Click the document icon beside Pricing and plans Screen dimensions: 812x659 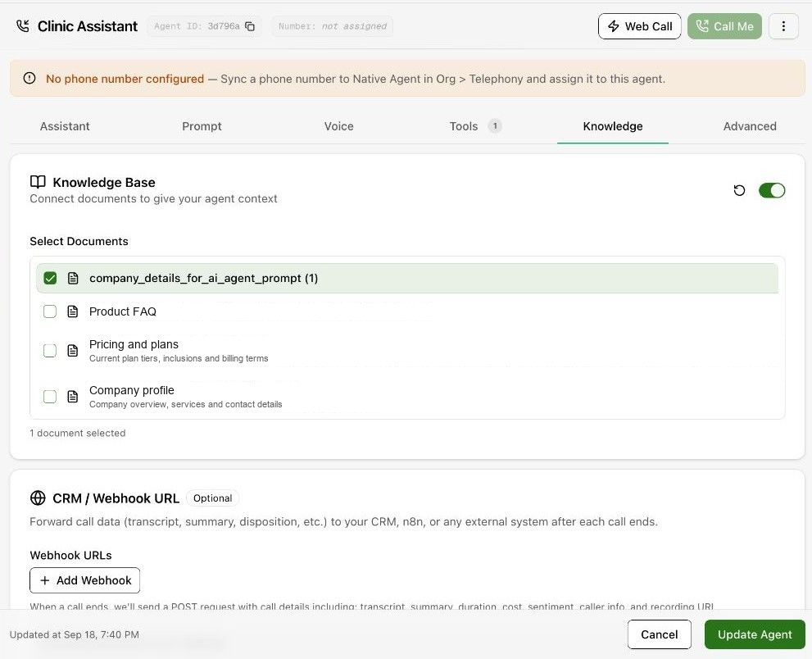click(72, 351)
